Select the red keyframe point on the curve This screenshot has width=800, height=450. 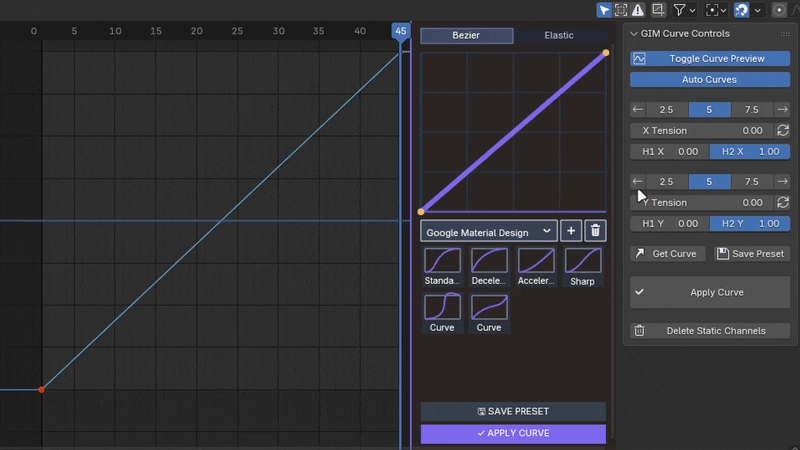click(42, 390)
